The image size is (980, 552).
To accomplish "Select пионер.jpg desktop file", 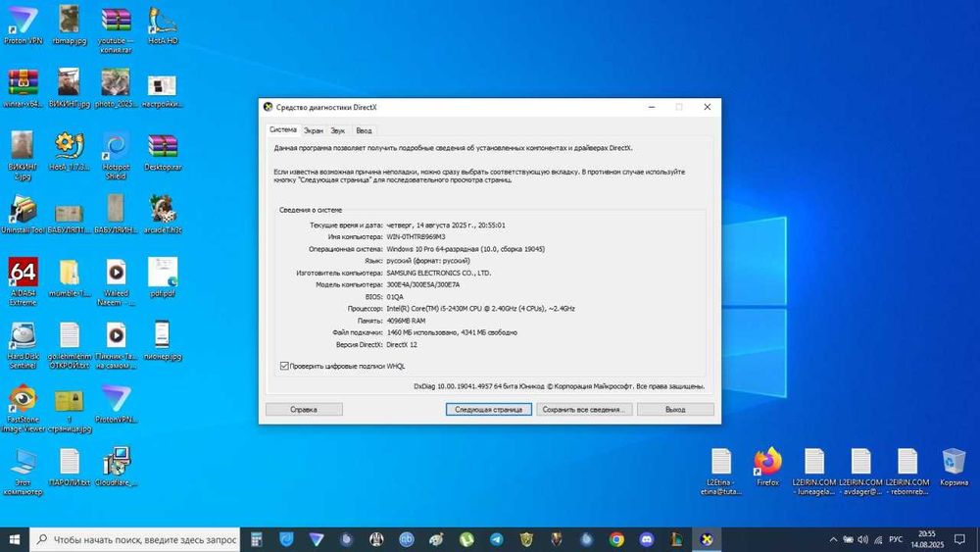I will point(163,340).
